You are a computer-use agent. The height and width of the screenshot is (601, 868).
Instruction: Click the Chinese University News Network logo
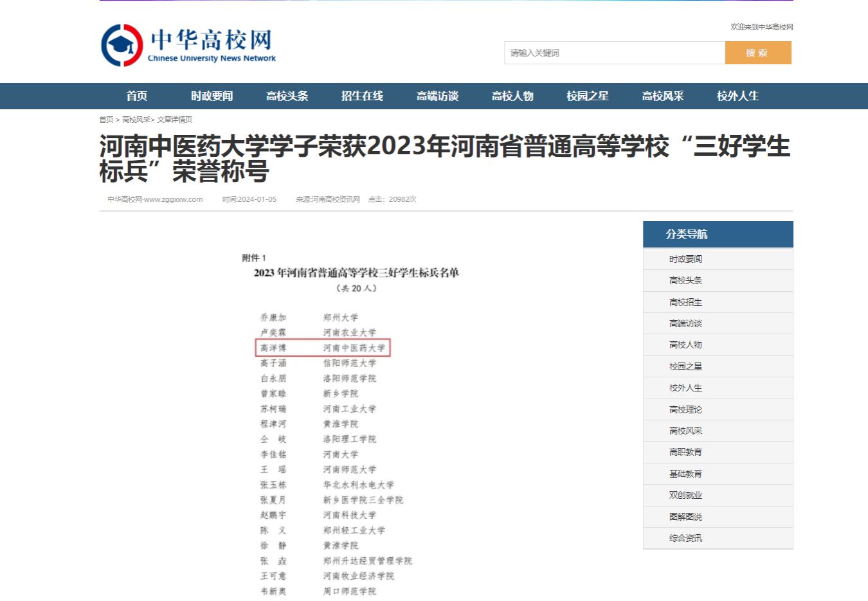[188, 46]
